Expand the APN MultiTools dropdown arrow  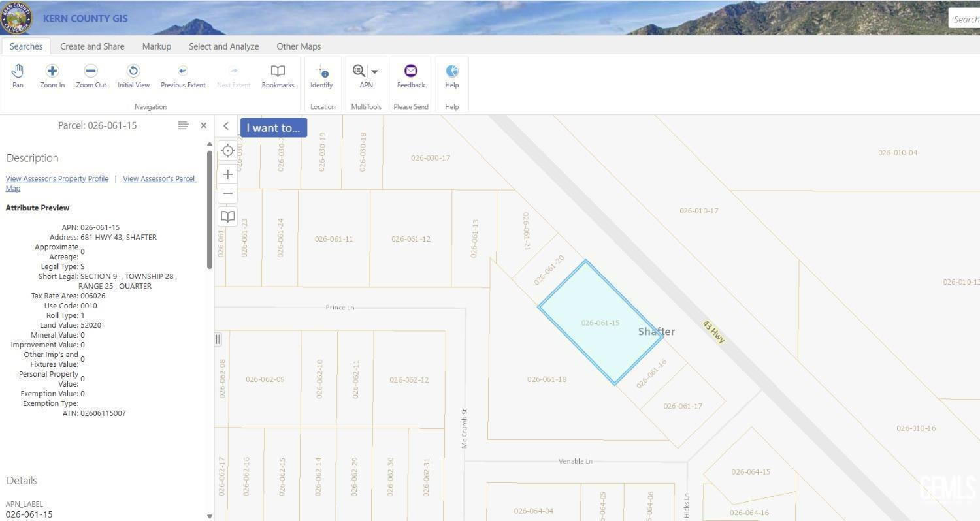[374, 71]
